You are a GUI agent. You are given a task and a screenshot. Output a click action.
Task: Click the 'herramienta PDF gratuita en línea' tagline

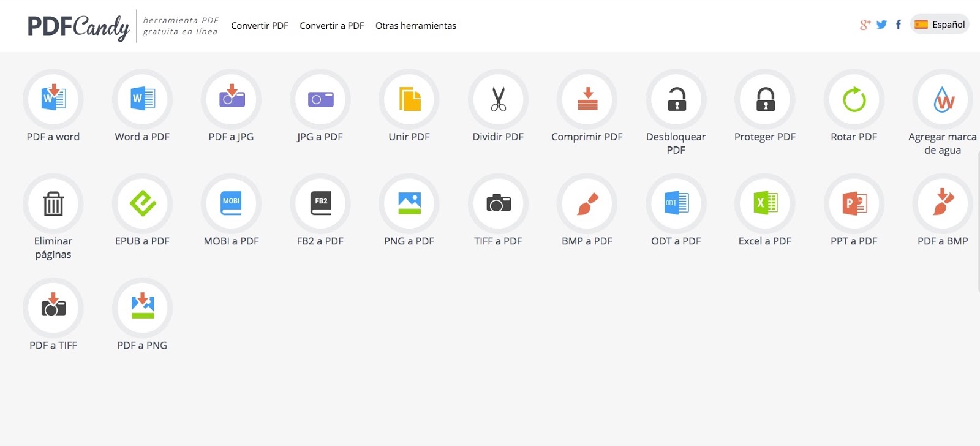click(x=181, y=26)
